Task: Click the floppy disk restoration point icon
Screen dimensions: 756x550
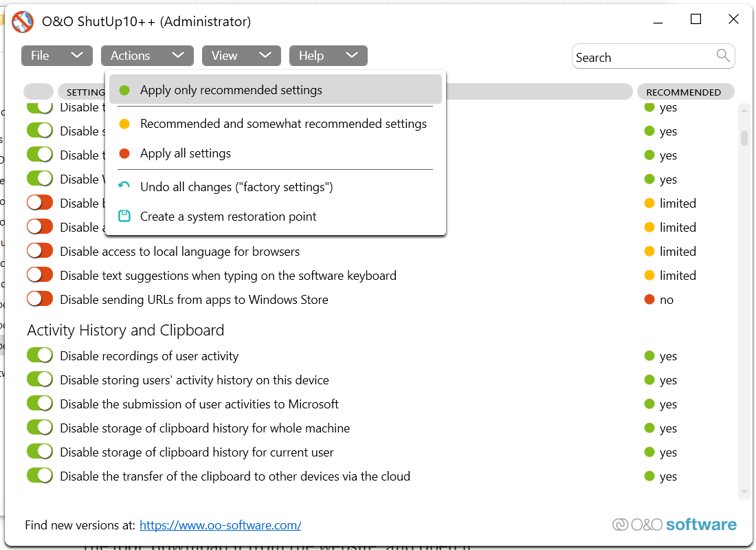Action: click(x=124, y=217)
